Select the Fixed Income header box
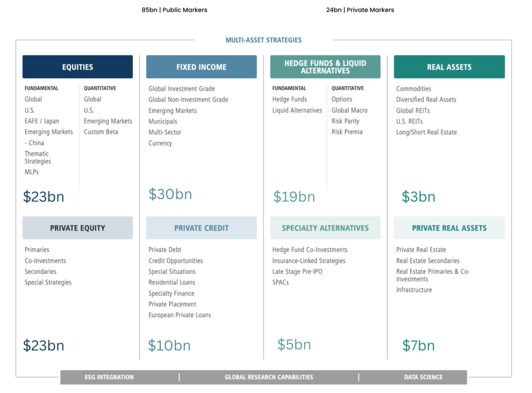 [201, 67]
